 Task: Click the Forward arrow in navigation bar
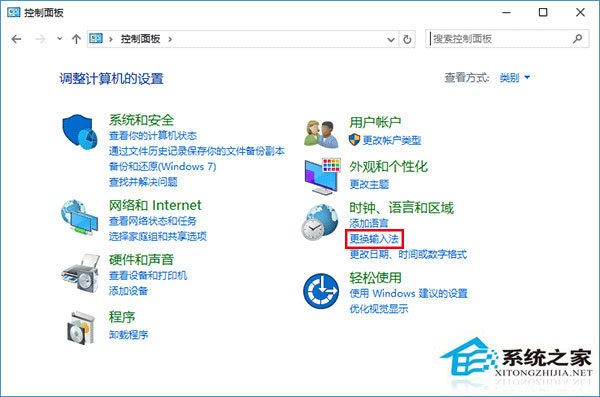tap(40, 39)
